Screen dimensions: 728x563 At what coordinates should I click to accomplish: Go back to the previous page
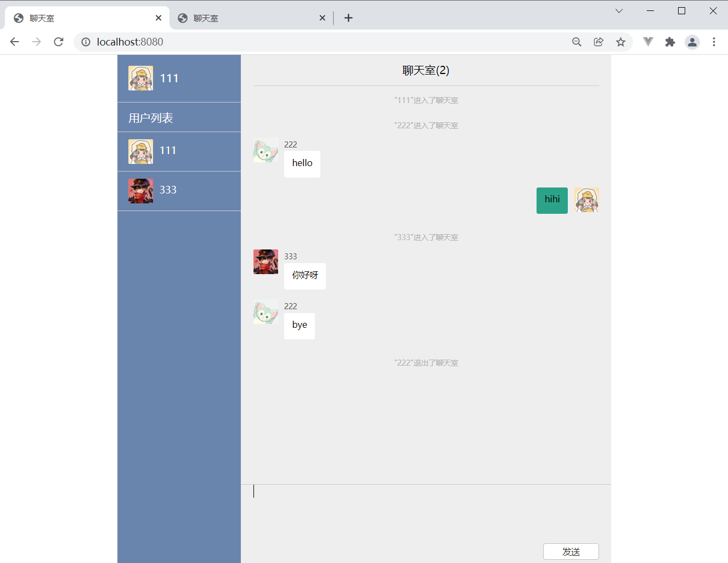15,42
